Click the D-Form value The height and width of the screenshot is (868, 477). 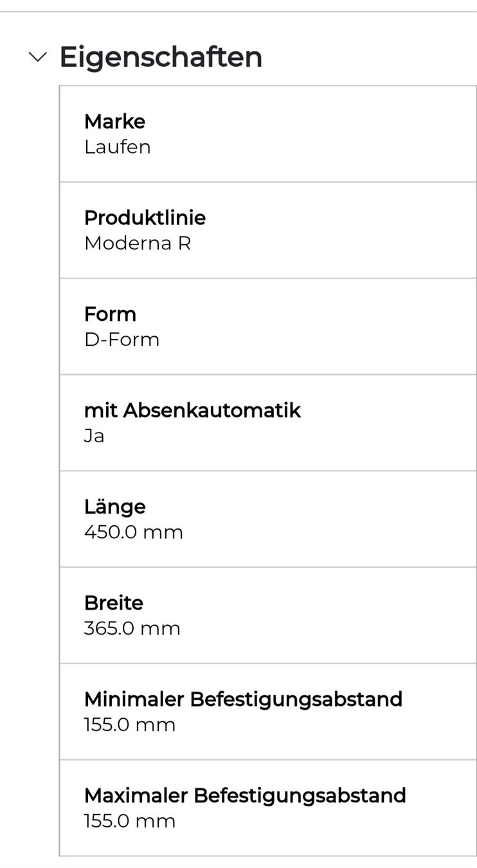click(122, 339)
